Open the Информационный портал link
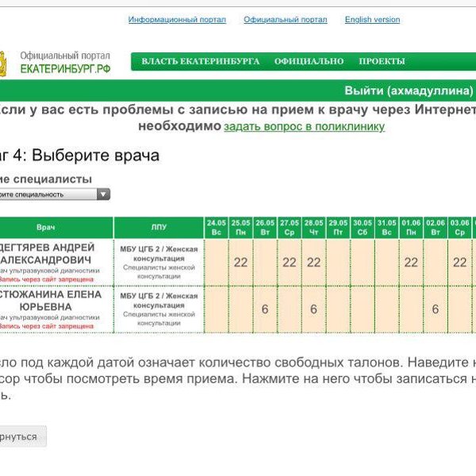Viewport: 476px width, 476px height. click(177, 19)
